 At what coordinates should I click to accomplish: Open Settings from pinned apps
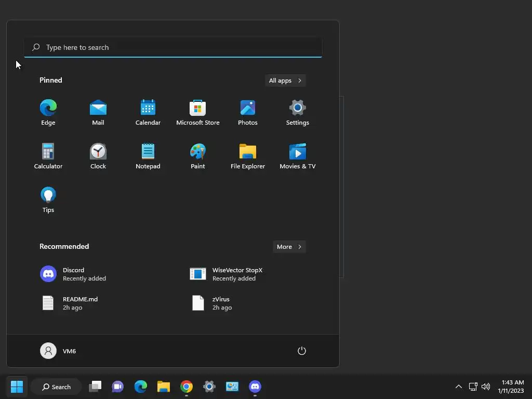coord(298,113)
